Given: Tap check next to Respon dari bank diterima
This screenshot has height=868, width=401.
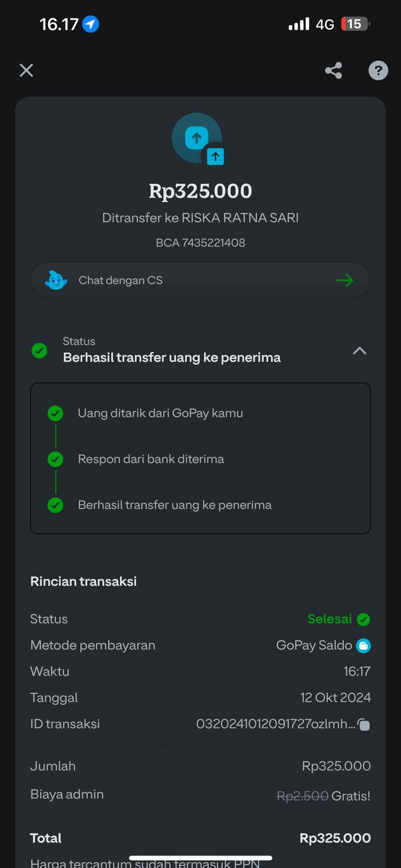Looking at the screenshot, I should tap(55, 459).
